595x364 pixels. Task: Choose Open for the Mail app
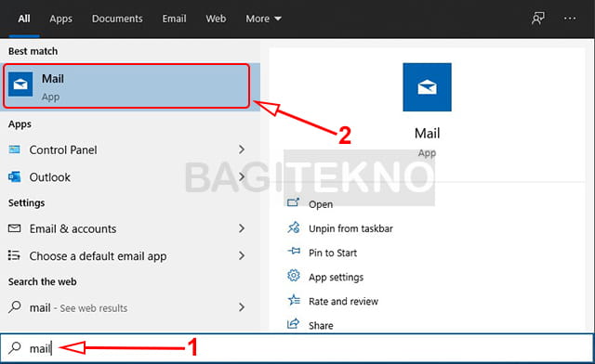point(321,204)
